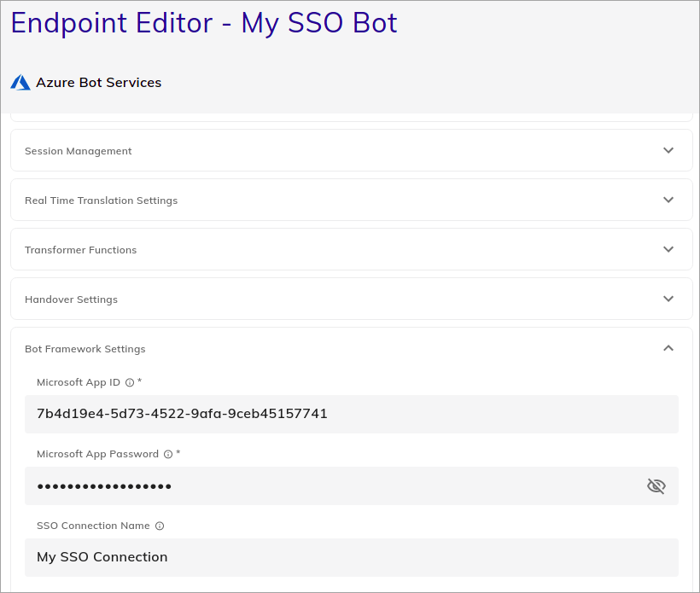Expand Session Management chevron
This screenshot has width=700, height=593.
668,150
